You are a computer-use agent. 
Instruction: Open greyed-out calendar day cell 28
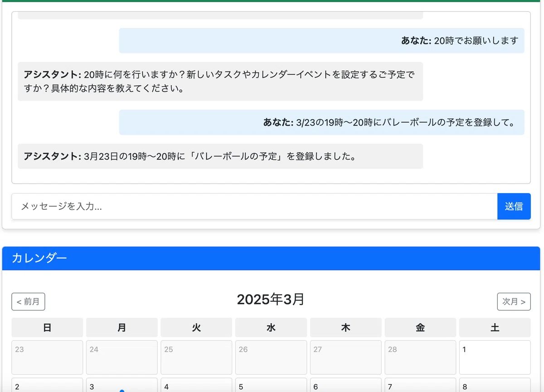(420, 358)
